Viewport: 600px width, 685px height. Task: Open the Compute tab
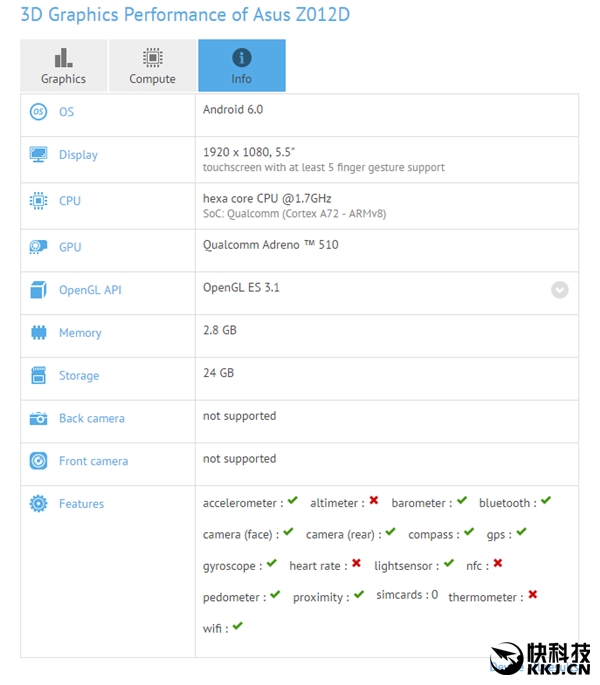(152, 66)
